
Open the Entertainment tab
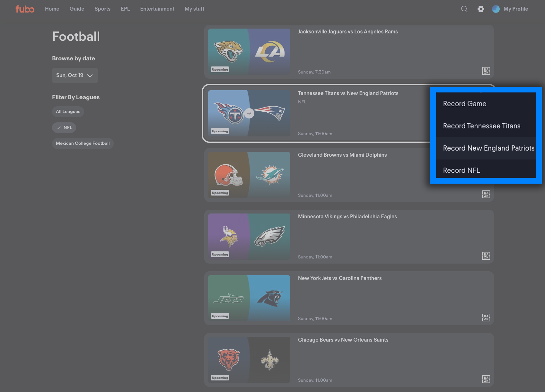(157, 9)
